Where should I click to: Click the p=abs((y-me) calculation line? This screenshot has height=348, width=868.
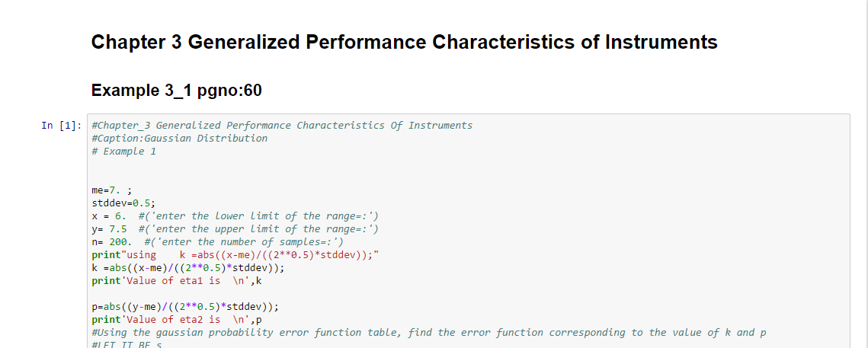coord(184,307)
